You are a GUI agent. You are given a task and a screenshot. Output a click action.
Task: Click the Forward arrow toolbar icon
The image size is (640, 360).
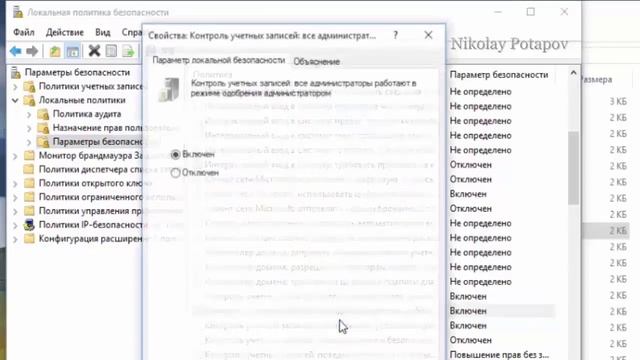point(32,51)
